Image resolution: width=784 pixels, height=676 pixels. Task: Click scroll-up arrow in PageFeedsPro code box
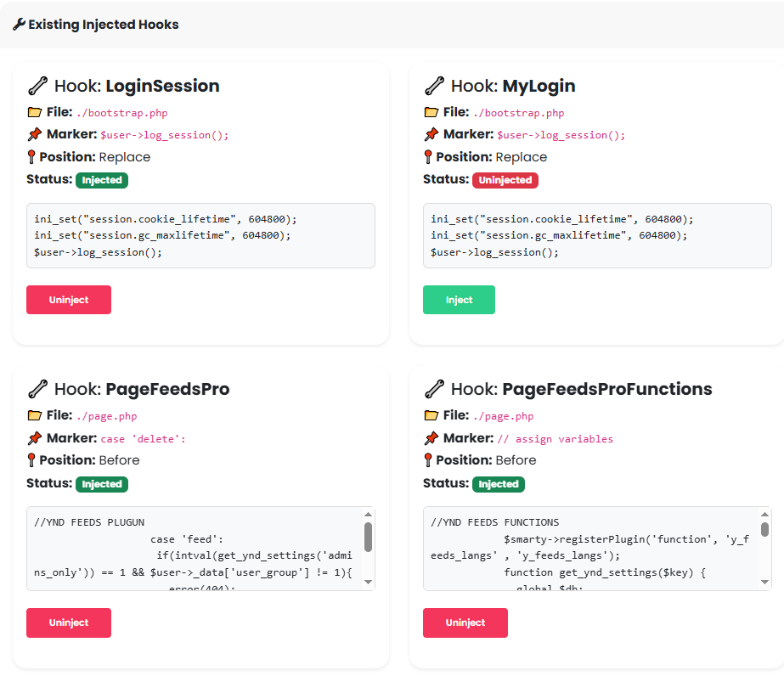pyautogui.click(x=368, y=515)
